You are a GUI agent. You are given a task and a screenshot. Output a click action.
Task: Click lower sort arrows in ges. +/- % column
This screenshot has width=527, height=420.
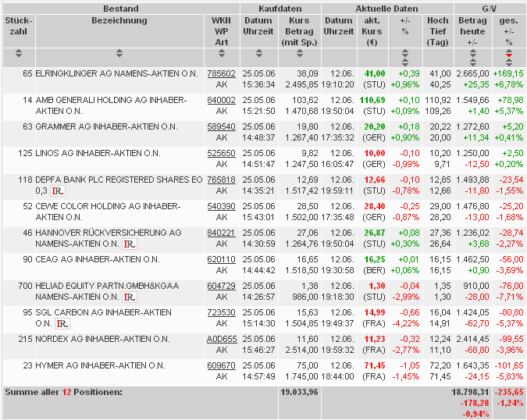(509, 62)
